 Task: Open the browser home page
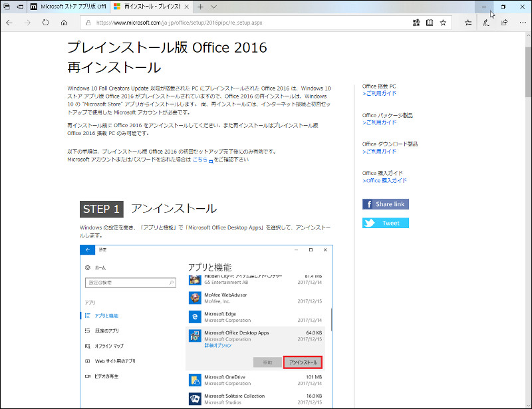64,23
